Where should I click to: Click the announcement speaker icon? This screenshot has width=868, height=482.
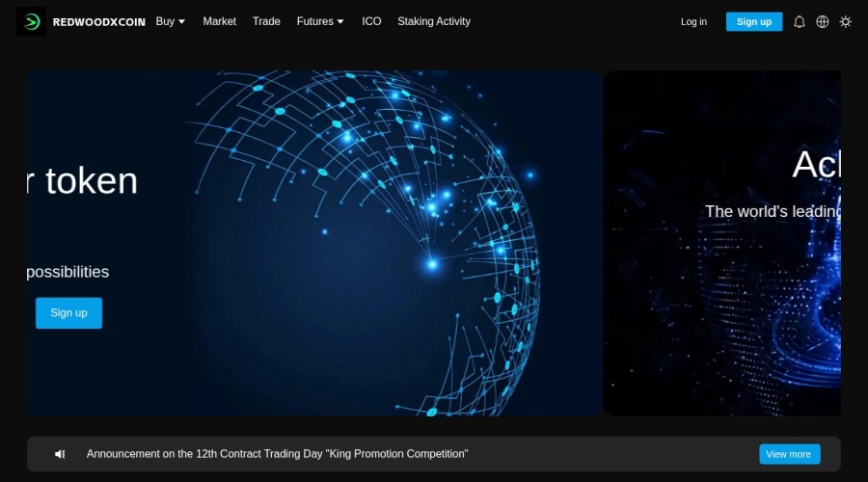click(60, 454)
